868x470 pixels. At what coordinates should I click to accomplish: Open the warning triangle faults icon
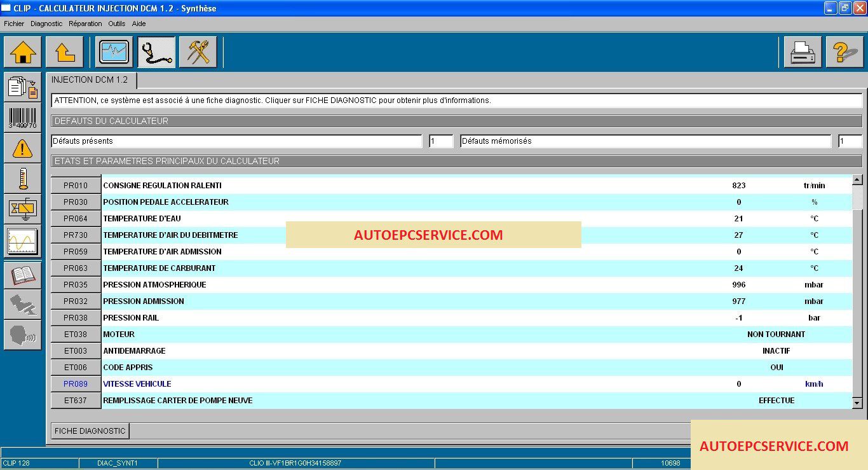tap(22, 149)
